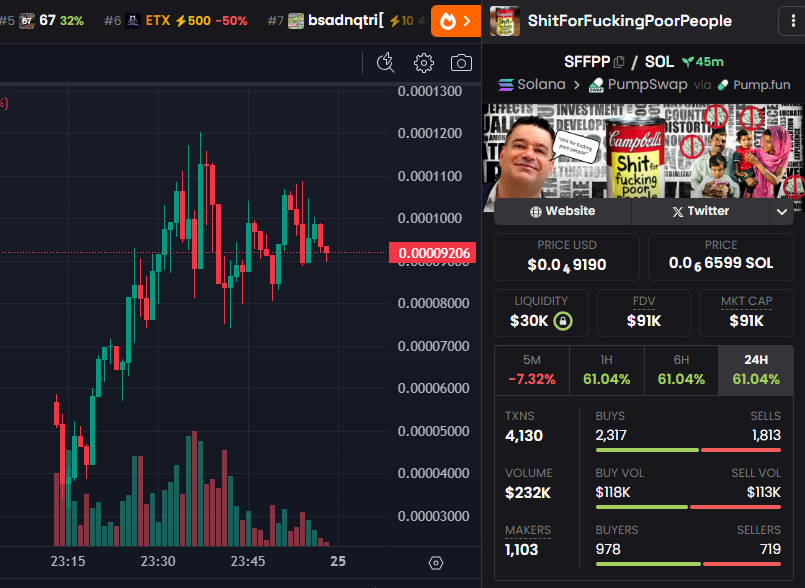
Task: Click the TXNS 4,130 value
Action: (524, 435)
